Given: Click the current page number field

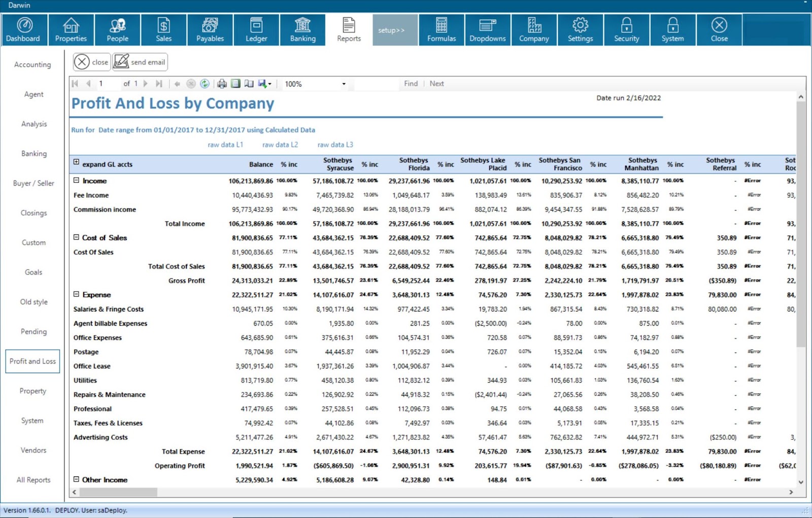Looking at the screenshot, I should coord(108,84).
